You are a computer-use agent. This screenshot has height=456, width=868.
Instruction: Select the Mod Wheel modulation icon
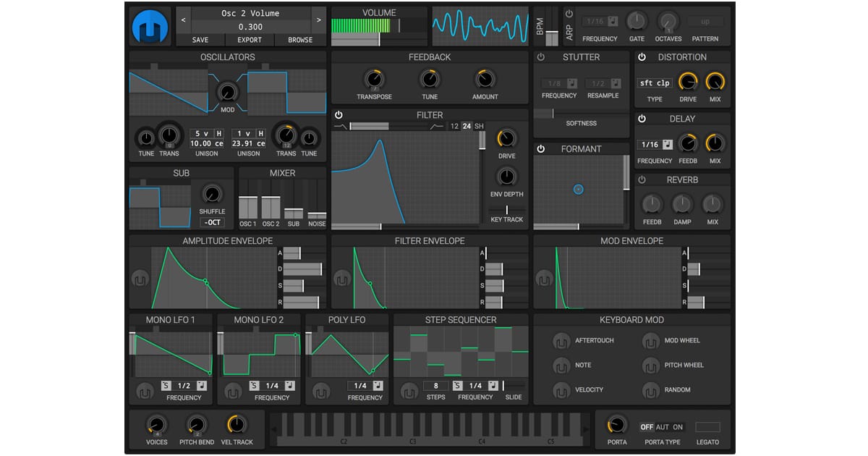651,341
